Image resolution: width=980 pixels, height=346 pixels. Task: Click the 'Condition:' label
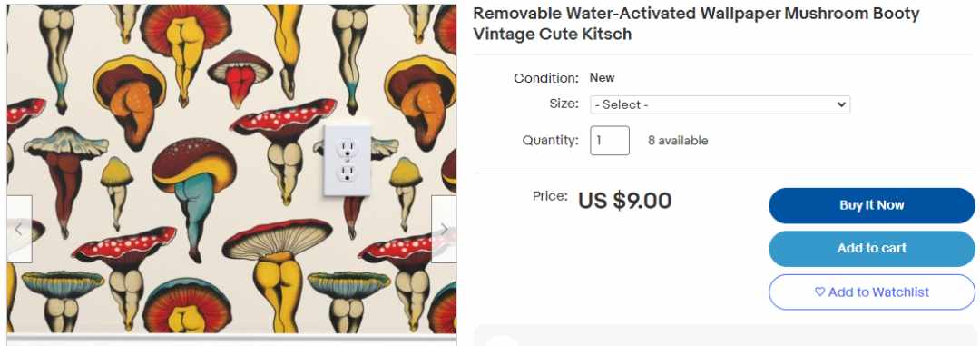pos(546,78)
